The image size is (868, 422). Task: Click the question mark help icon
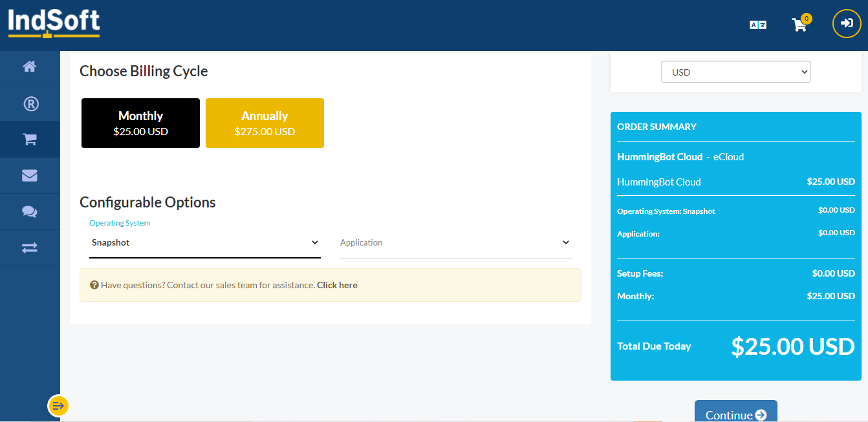pos(94,285)
